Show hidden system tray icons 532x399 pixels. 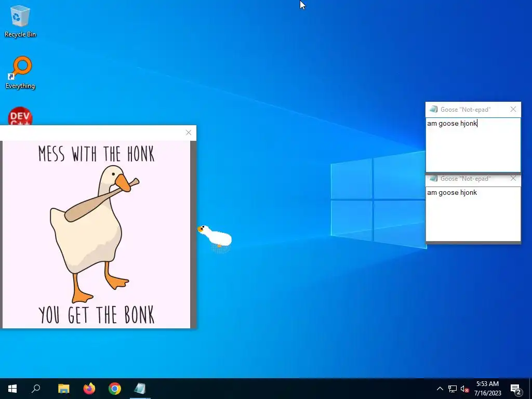click(x=440, y=389)
